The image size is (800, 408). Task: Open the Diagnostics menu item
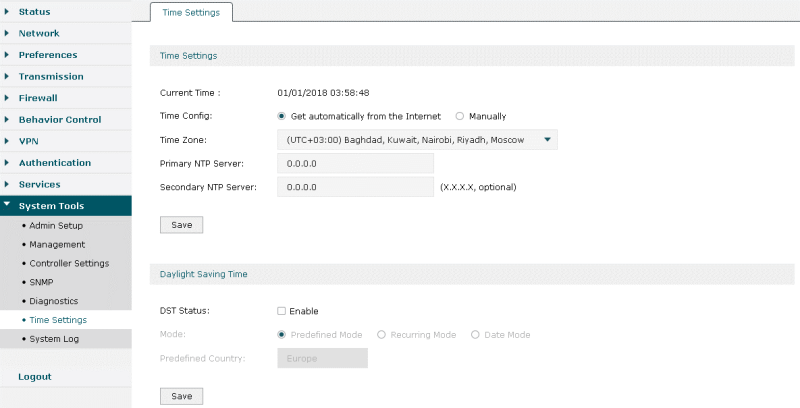click(54, 301)
